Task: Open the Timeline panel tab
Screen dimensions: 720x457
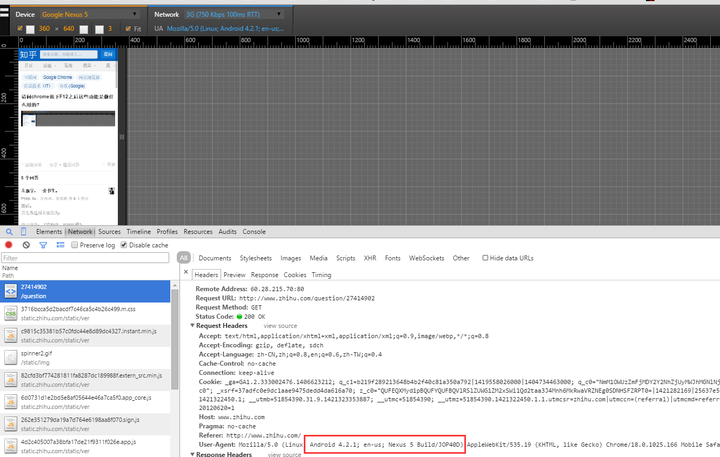Action: coord(139,232)
